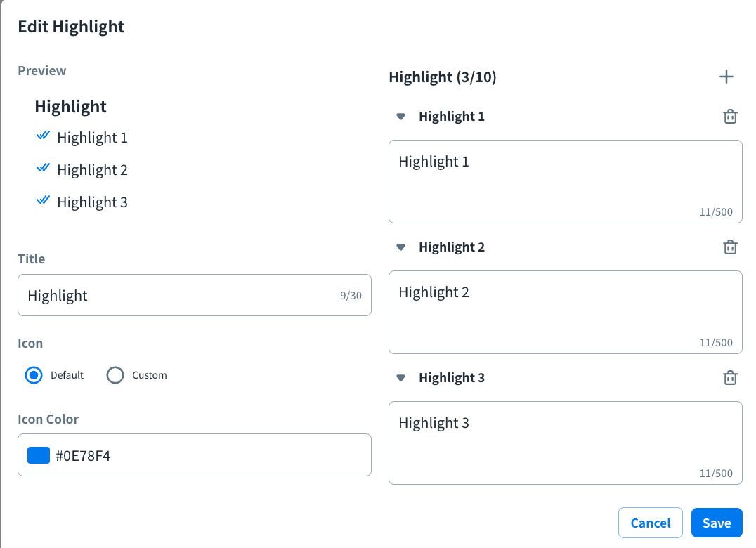Click double-check icon beside preview Highlight 3

pyautogui.click(x=43, y=201)
